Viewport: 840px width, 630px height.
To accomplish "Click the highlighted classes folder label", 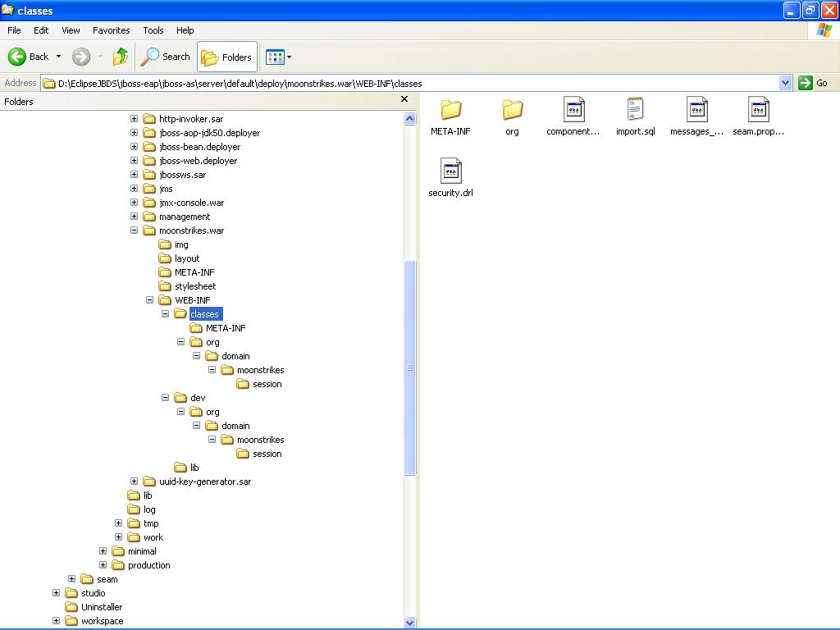I will pos(204,314).
